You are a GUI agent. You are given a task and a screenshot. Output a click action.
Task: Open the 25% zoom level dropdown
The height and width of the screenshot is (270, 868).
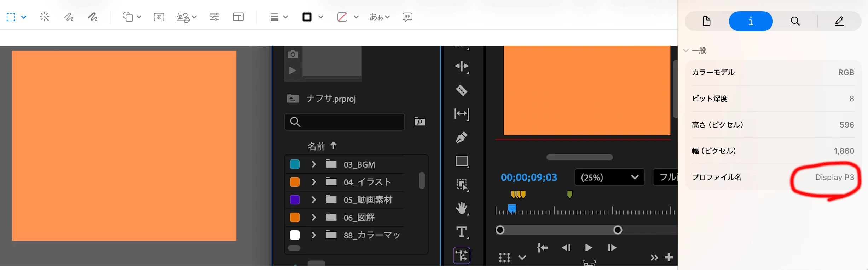click(x=610, y=177)
